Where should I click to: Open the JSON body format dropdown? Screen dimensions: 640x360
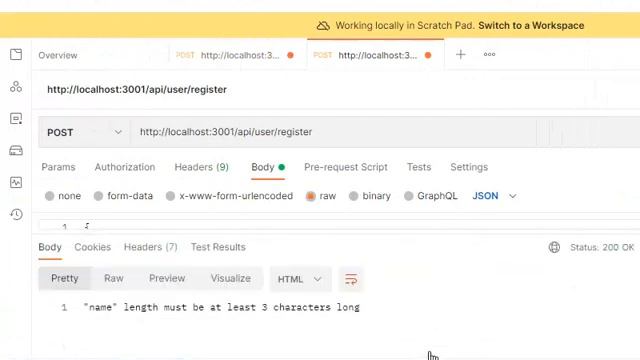coord(494,196)
